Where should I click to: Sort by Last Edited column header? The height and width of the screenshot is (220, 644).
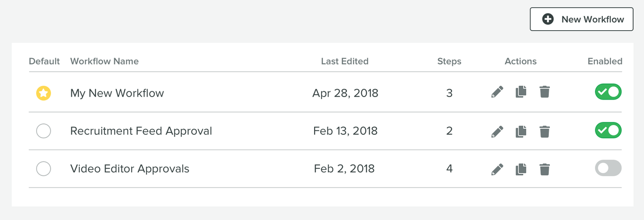coord(345,61)
